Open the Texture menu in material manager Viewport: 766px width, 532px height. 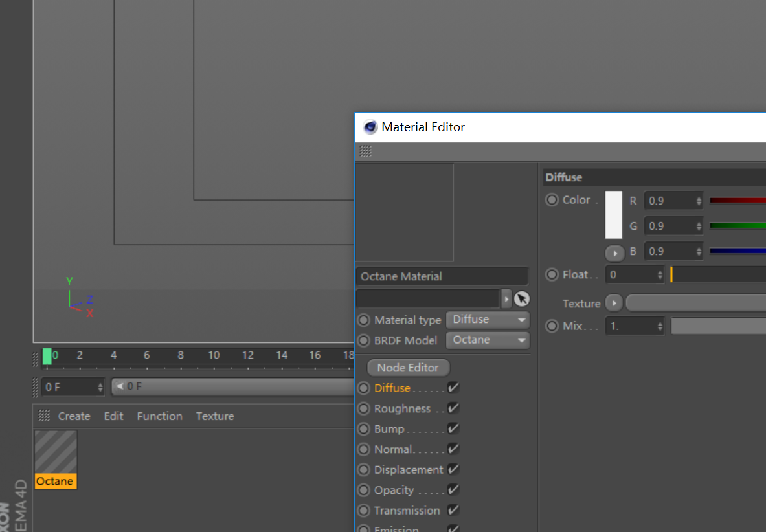click(x=215, y=416)
